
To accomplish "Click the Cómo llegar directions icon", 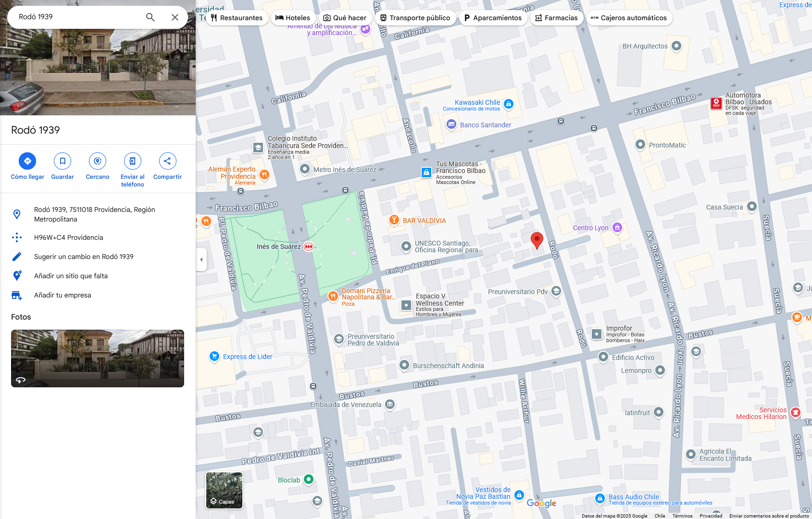I will pos(27,161).
